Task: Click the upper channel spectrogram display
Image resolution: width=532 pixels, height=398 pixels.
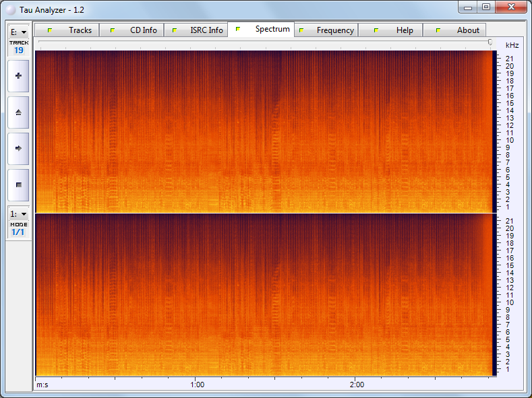Action: 263,131
